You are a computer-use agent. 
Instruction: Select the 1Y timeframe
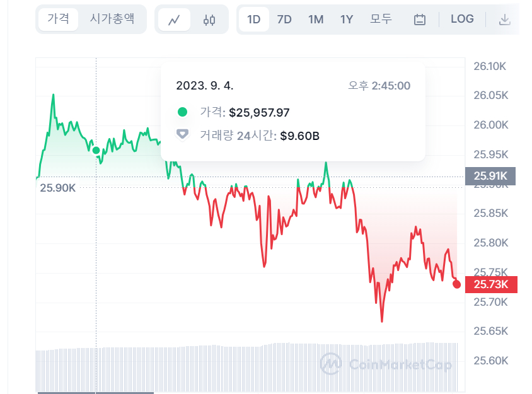(346, 19)
